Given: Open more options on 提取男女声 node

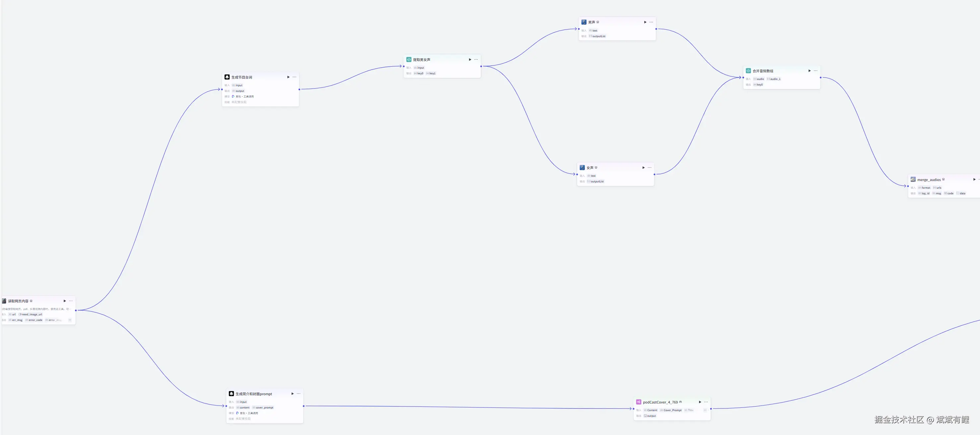Looking at the screenshot, I should [x=476, y=60].
